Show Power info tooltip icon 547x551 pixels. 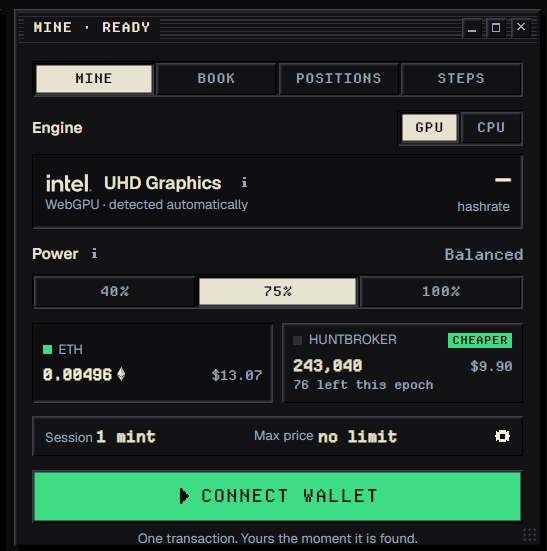click(94, 253)
